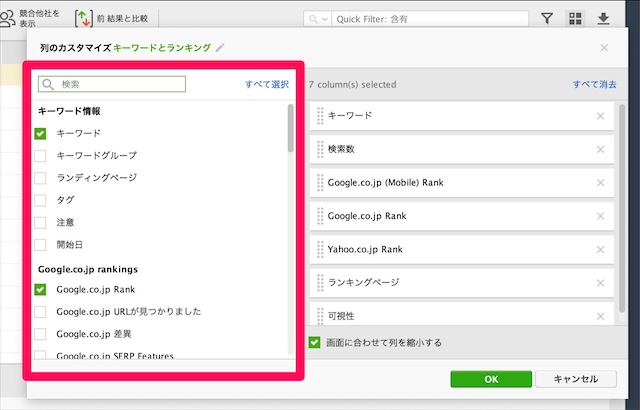Click the compare with previous results arrows icon
640x410 pixels.
click(x=84, y=18)
